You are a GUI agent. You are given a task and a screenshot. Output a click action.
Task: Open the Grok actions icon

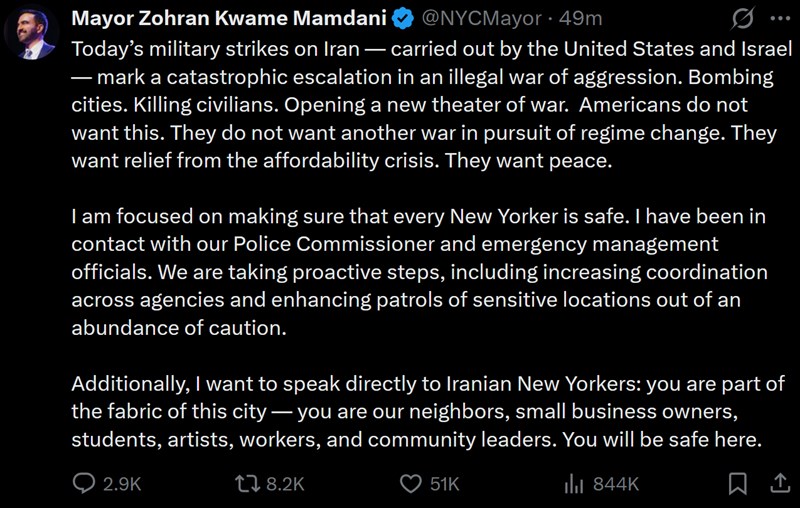[742, 19]
